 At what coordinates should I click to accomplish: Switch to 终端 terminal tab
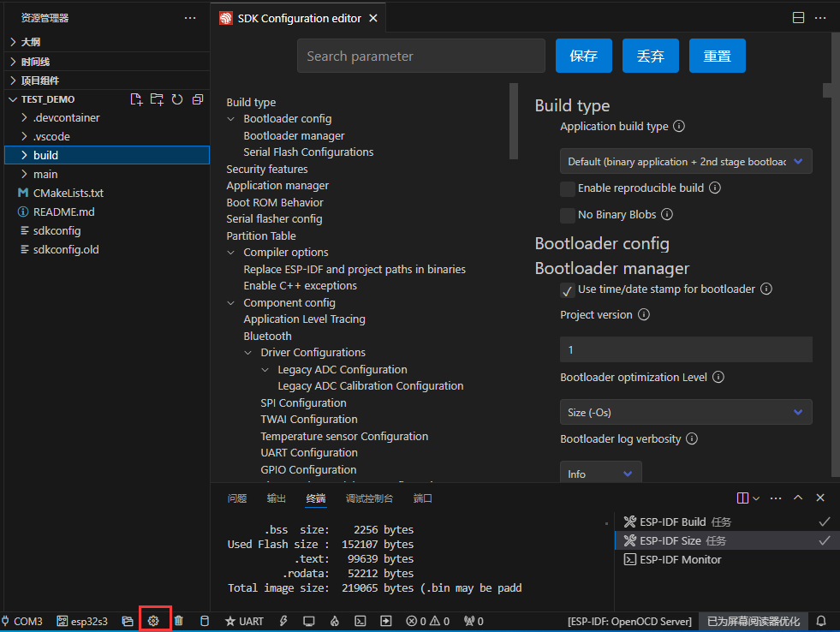316,498
